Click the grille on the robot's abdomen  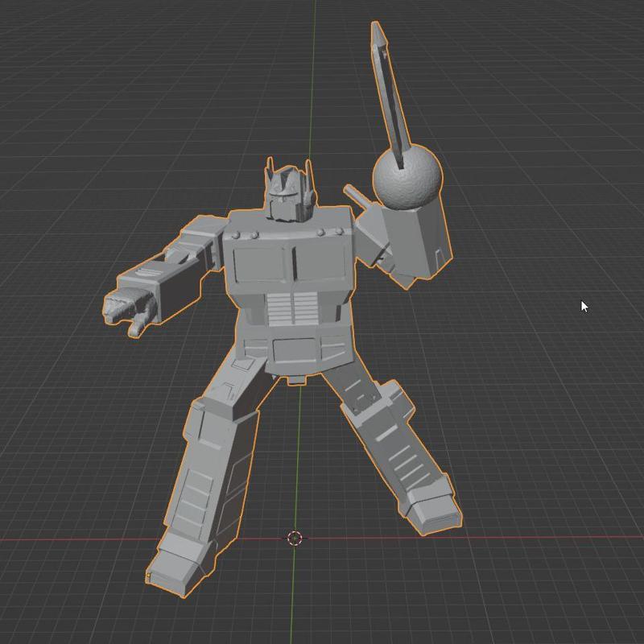click(x=291, y=308)
